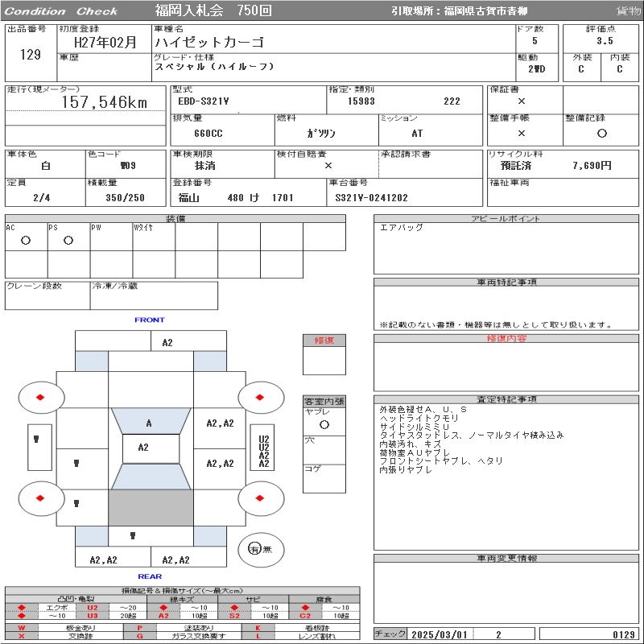
Task: Click the remark about タイヤスタッドレス
Action: click(x=472, y=435)
